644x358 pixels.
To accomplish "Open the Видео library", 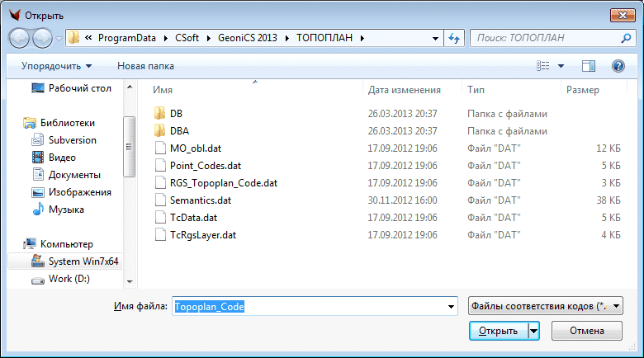I will pyautogui.click(x=62, y=158).
